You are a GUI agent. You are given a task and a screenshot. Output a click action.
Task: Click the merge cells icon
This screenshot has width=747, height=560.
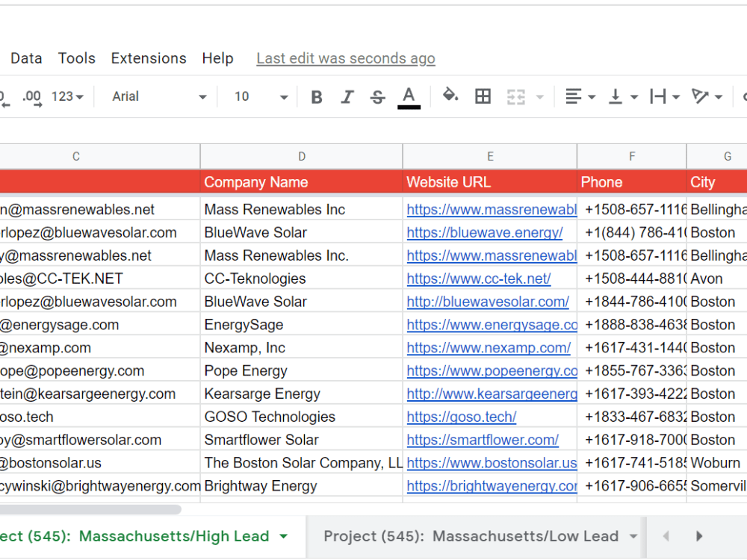pos(515,97)
